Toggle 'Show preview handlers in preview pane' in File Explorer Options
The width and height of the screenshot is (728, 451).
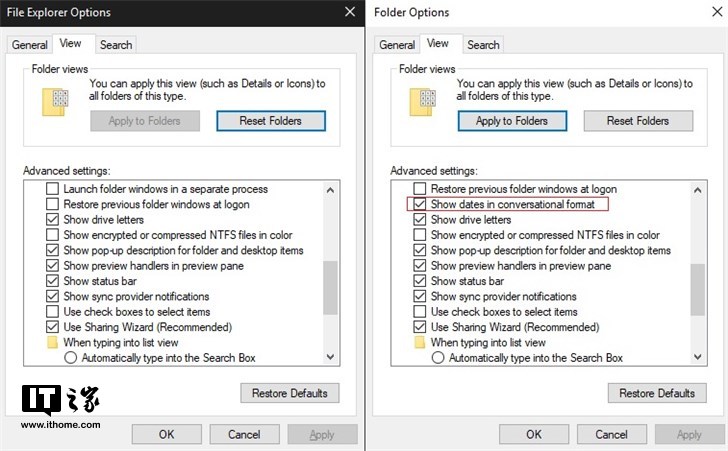(x=52, y=265)
